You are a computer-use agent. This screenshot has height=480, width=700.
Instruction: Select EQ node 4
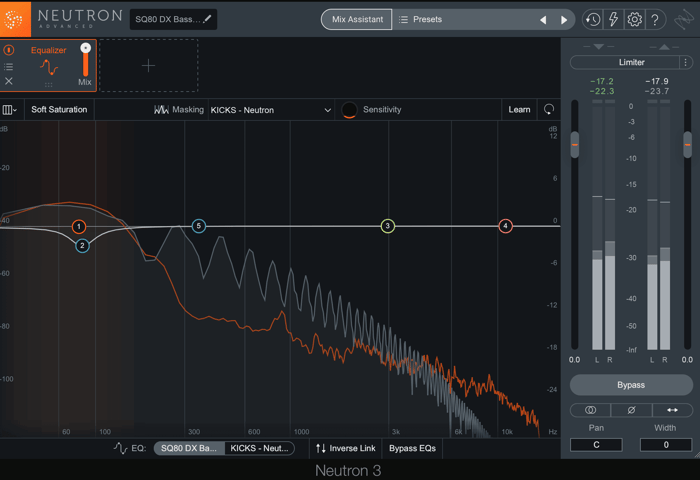505,226
